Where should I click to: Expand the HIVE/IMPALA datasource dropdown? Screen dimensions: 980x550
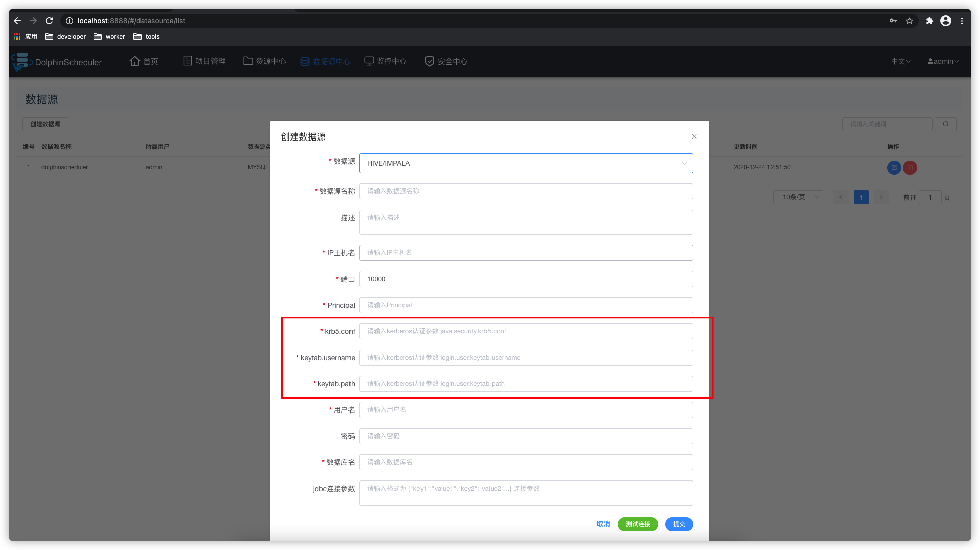(526, 163)
